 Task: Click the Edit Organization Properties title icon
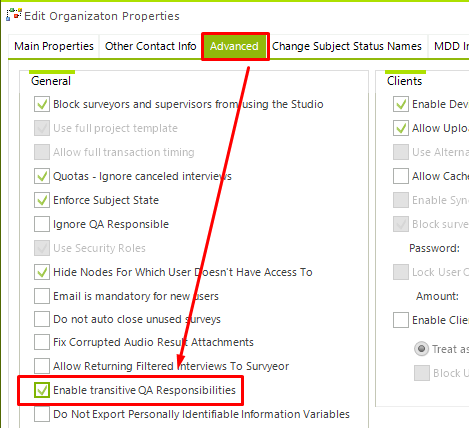[14, 15]
